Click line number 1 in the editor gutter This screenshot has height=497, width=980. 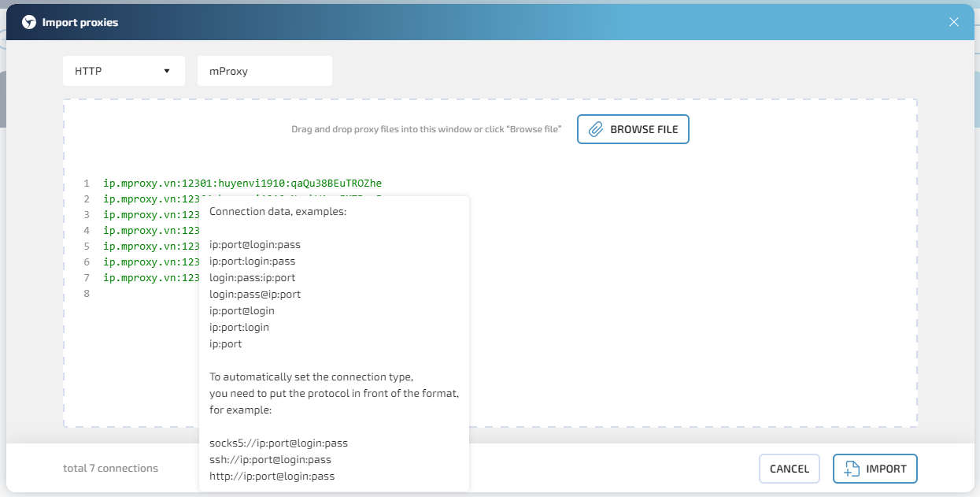87,184
